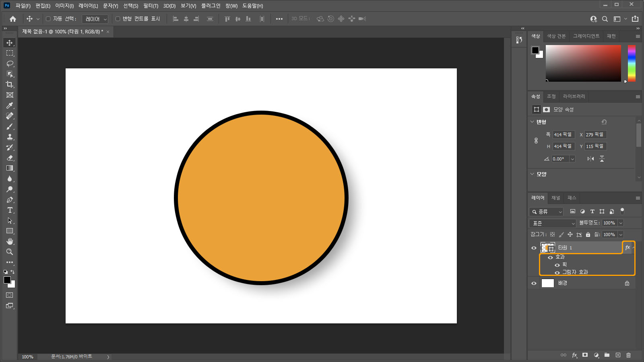Select the 배경 layer thumbnail
The image size is (644, 362).
[548, 283]
